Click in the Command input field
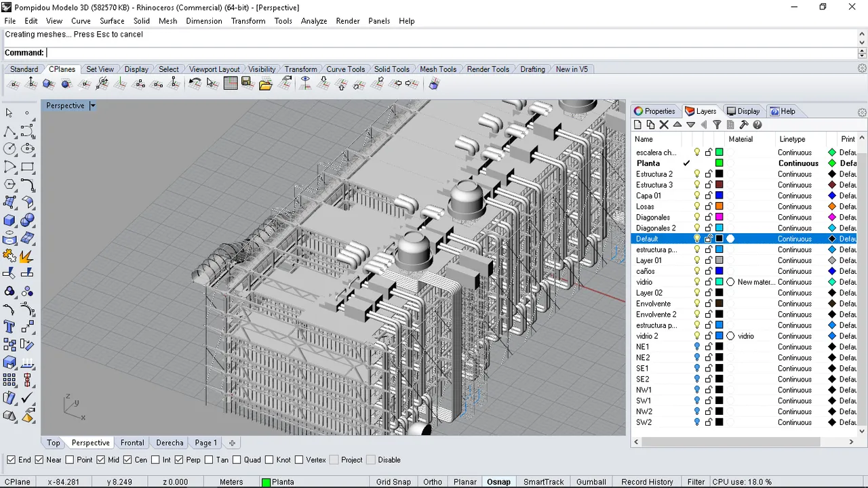Image resolution: width=868 pixels, height=488 pixels. 451,53
